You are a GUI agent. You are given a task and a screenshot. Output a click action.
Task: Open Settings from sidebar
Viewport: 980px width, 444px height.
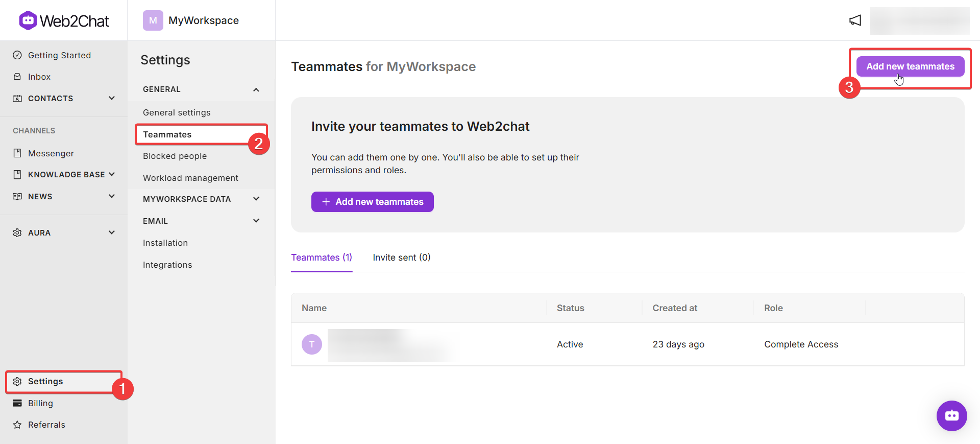pyautogui.click(x=45, y=382)
